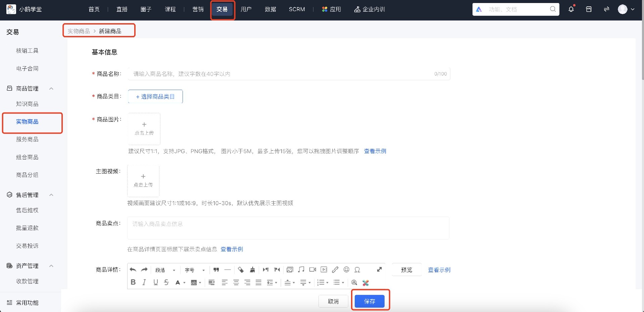Screen dimensions: 644x312
Task: Open the indent options dropdown
Action: point(276,283)
